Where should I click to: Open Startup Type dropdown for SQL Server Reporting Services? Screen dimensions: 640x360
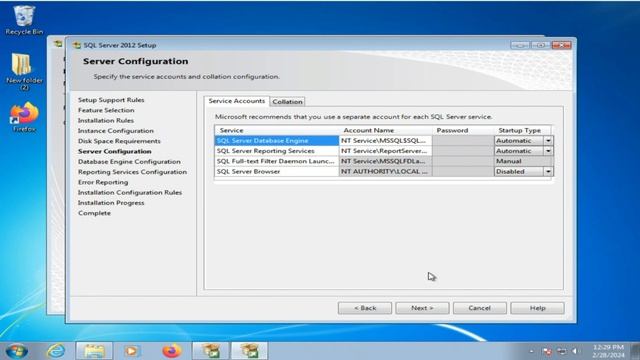click(548, 151)
